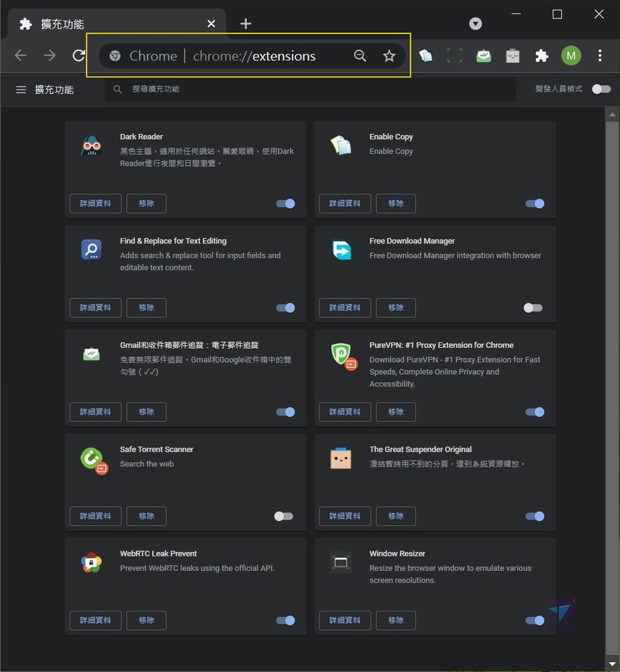Remove the Free Download Manager extension
The height and width of the screenshot is (672, 620).
tap(396, 308)
